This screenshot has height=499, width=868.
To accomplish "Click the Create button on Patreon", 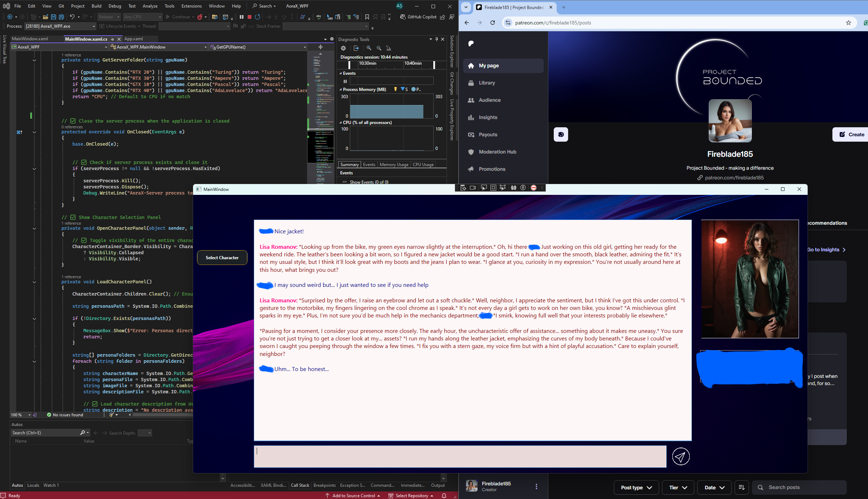I will coord(851,134).
